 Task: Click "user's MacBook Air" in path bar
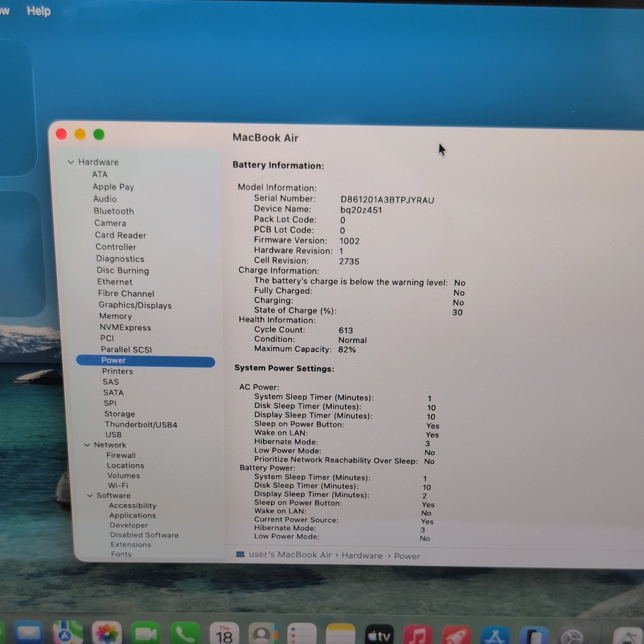pos(290,554)
